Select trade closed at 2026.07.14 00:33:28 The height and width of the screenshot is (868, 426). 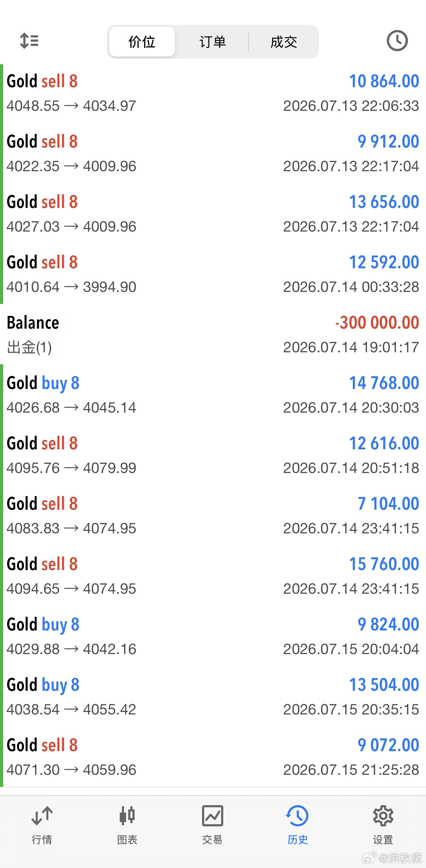click(x=213, y=274)
